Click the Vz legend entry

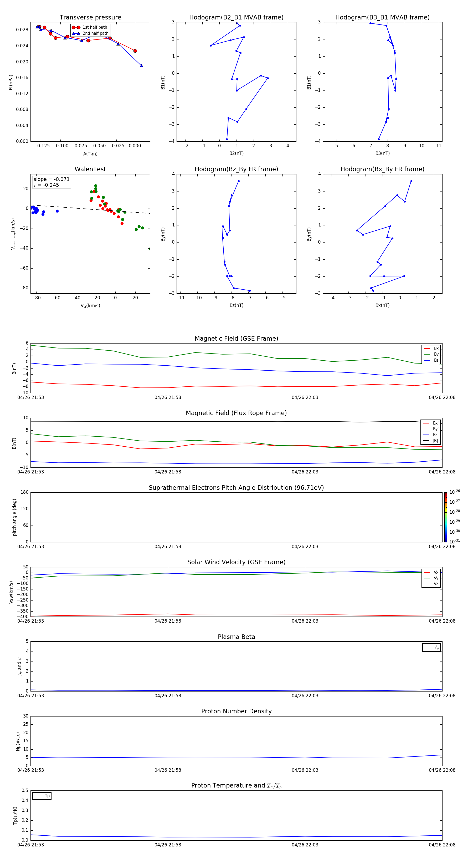[x=431, y=584]
